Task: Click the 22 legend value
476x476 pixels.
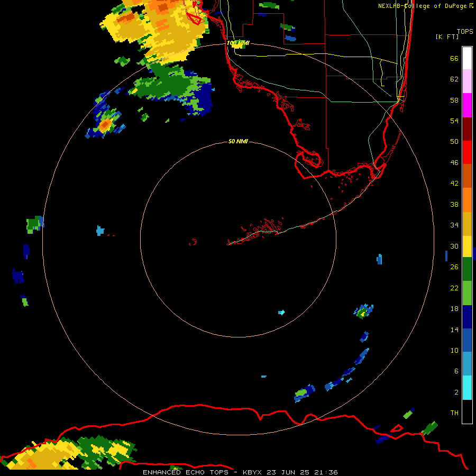Action: click(x=454, y=288)
